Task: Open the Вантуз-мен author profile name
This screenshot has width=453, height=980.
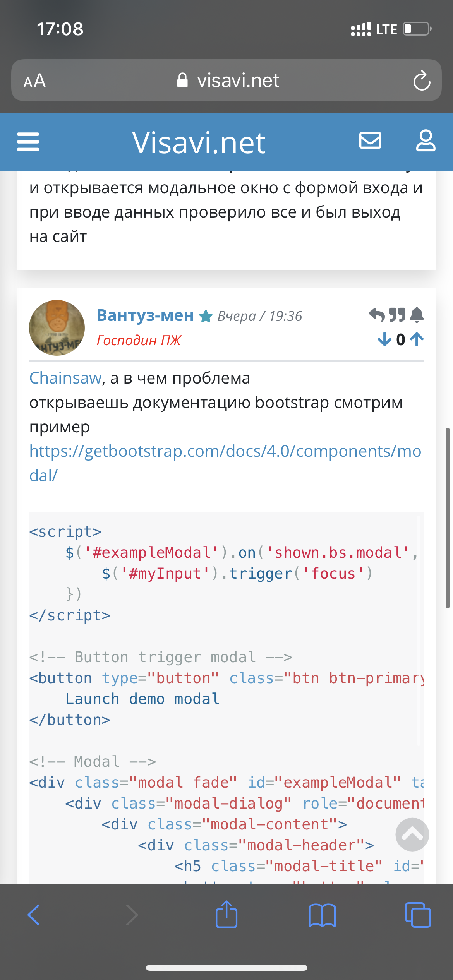Action: pyautogui.click(x=145, y=315)
